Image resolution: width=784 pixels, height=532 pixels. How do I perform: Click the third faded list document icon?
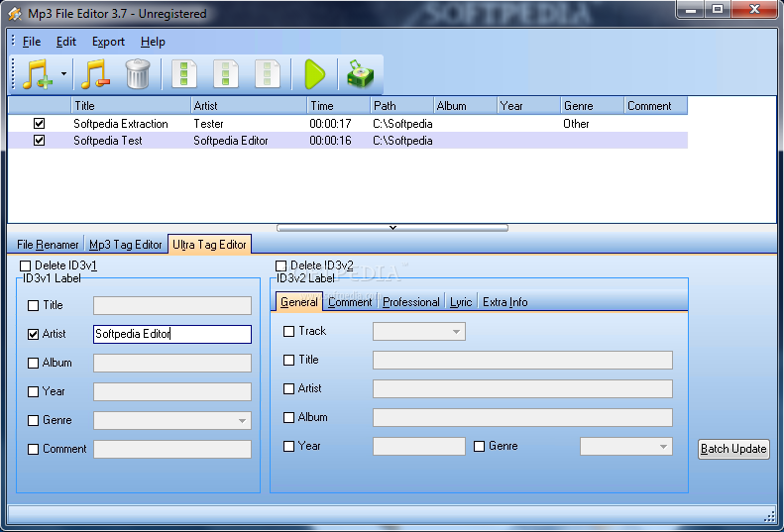click(268, 74)
